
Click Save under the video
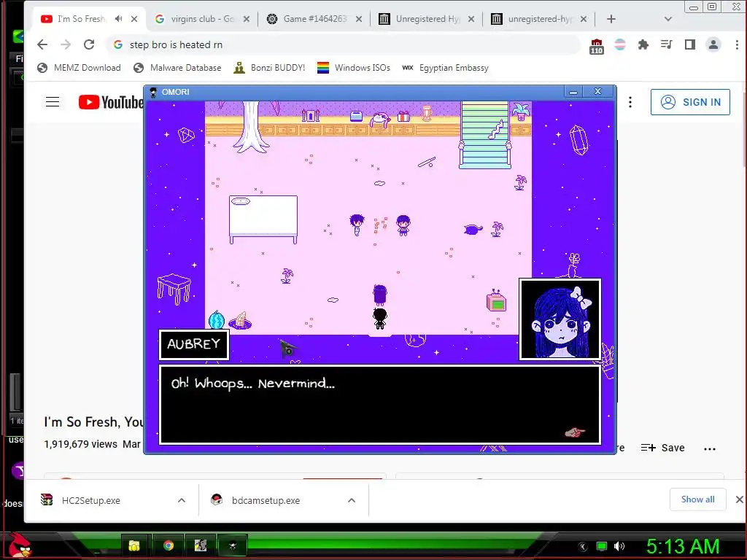coord(662,448)
